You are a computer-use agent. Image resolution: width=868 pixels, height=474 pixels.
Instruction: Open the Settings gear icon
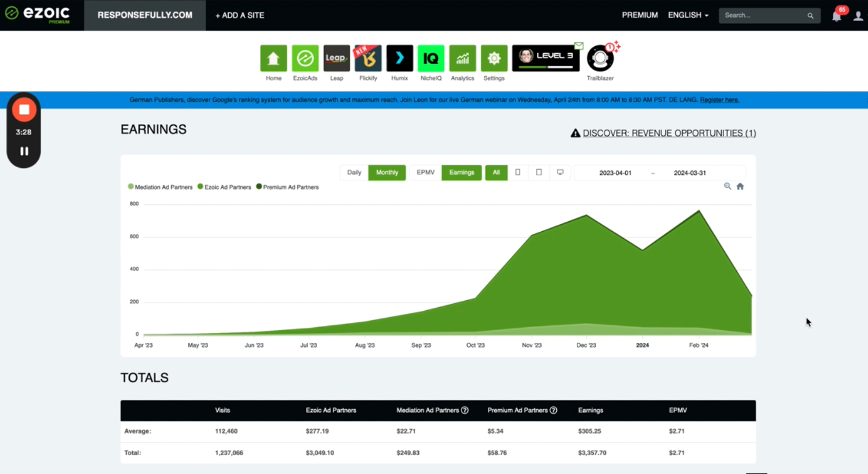(494, 59)
